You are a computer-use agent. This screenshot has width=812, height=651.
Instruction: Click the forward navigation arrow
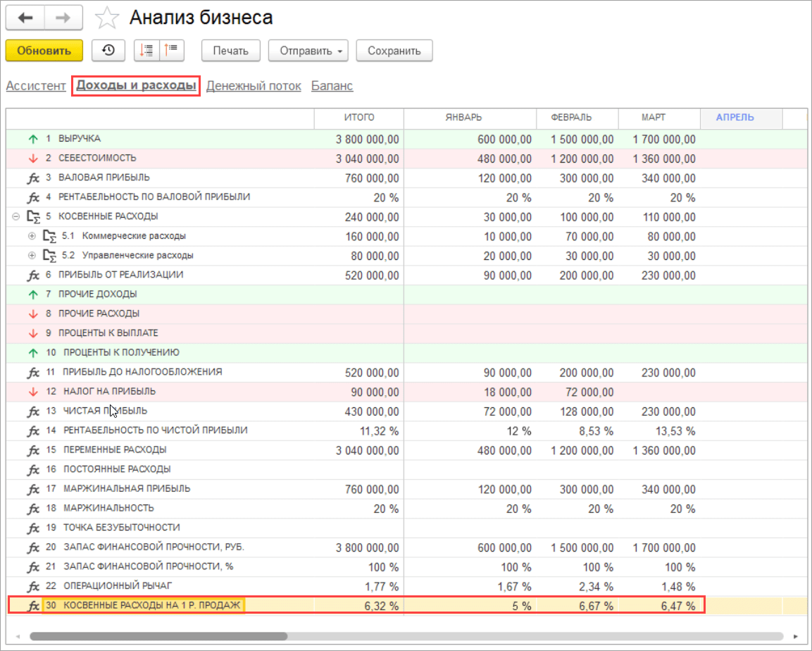pos(63,18)
